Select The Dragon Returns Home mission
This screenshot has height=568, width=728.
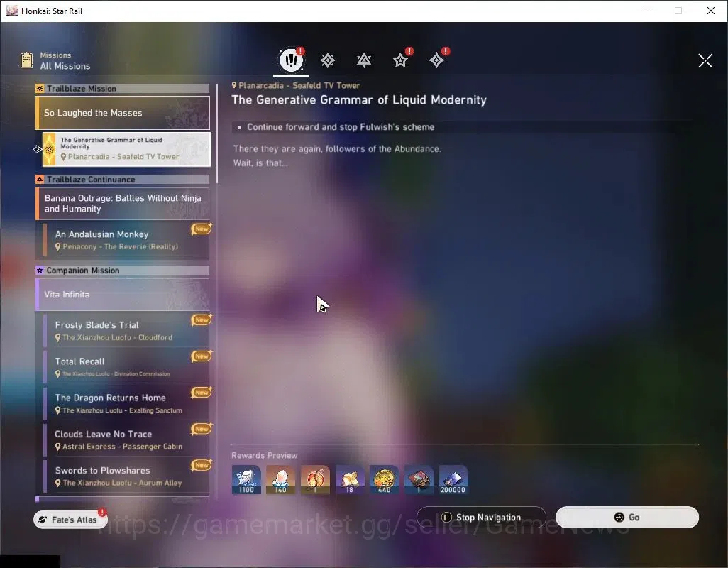coord(126,403)
